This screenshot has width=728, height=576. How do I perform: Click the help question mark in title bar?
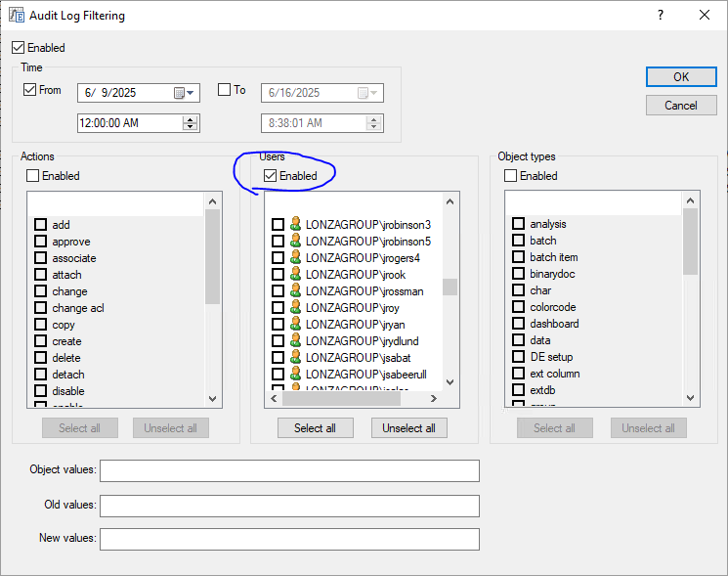661,16
